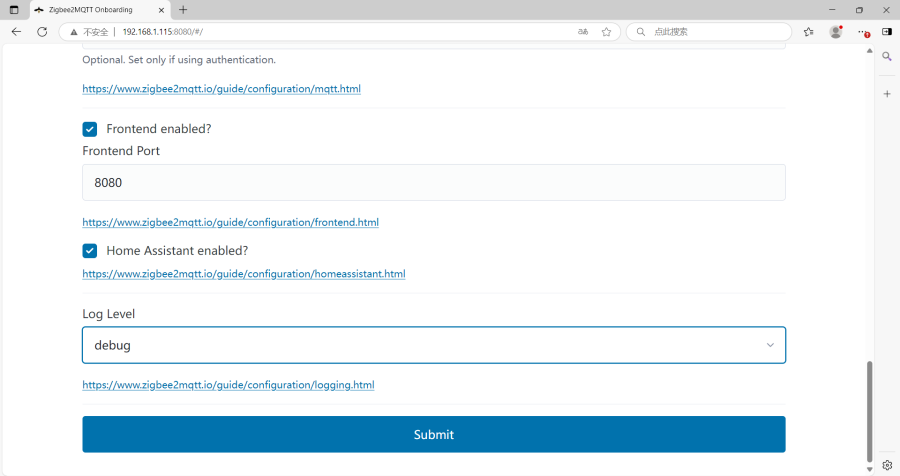The height and width of the screenshot is (476, 900).
Task: Click 'Optional. Set only if using authentication.' text
Action: 179,60
